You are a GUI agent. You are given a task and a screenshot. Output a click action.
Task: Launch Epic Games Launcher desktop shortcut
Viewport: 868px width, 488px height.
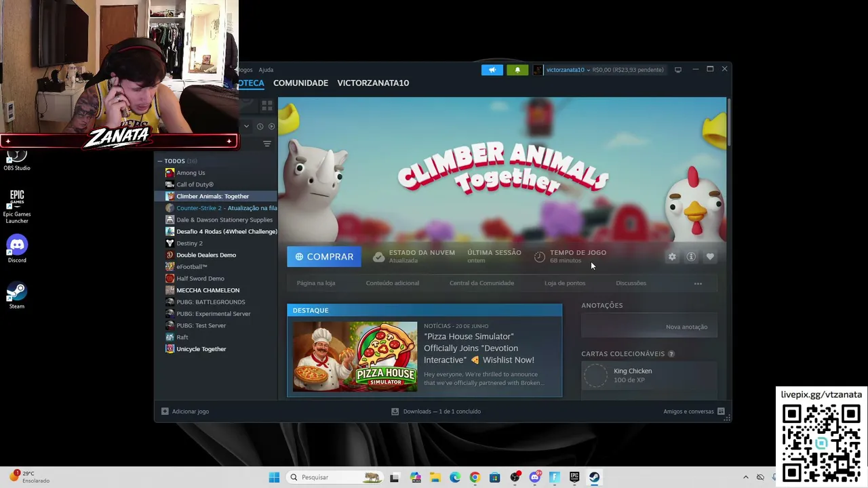pos(17,207)
